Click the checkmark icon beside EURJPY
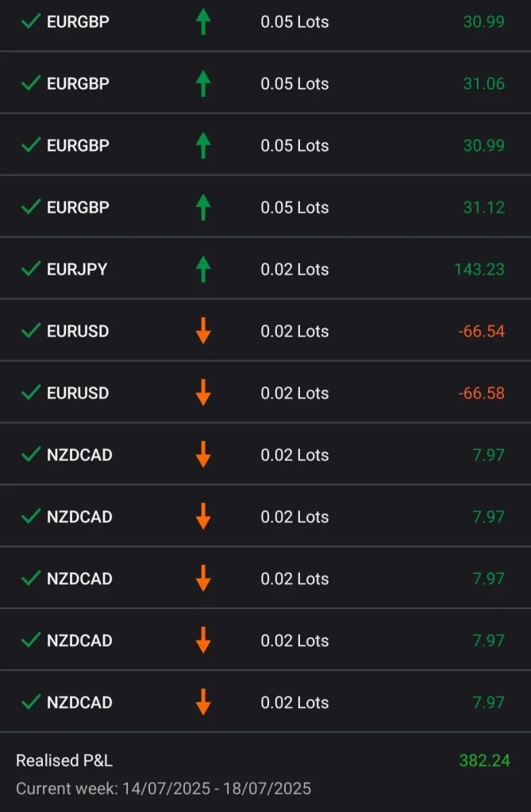 coord(31,269)
